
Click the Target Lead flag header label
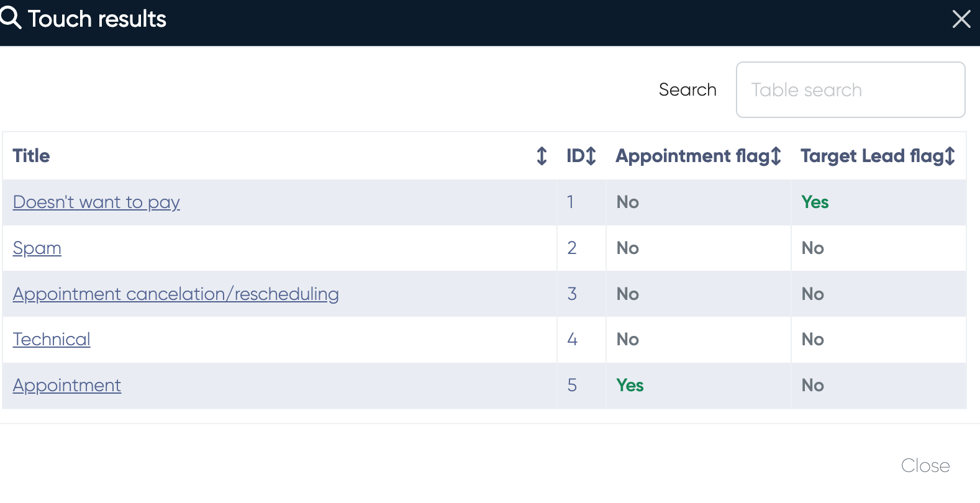[871, 156]
